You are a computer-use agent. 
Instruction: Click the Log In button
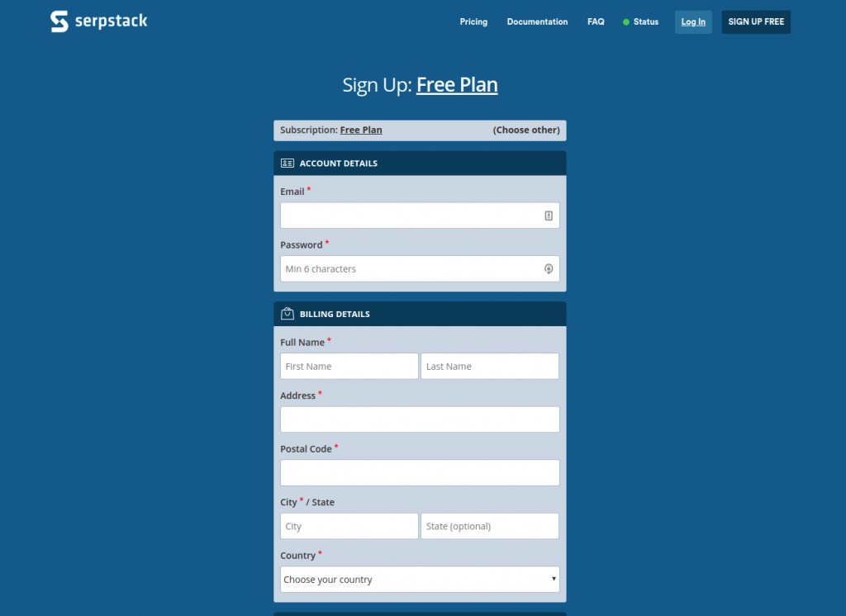click(692, 21)
